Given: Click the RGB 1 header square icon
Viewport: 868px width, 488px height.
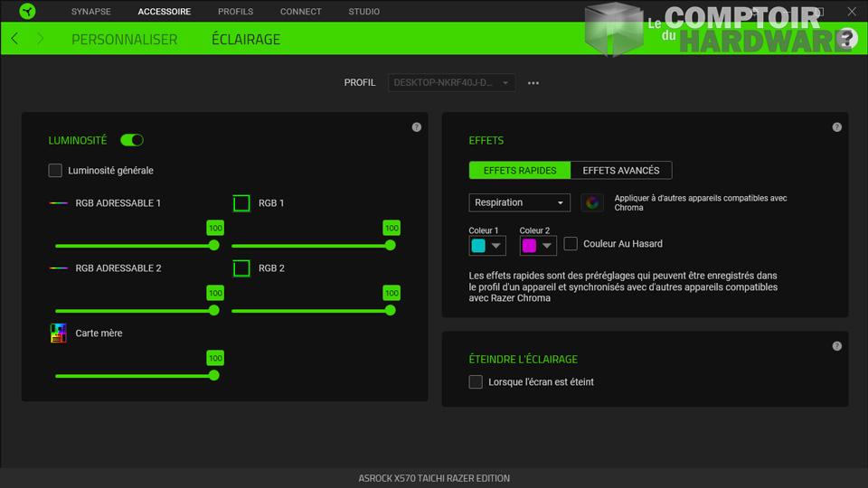Looking at the screenshot, I should point(241,203).
